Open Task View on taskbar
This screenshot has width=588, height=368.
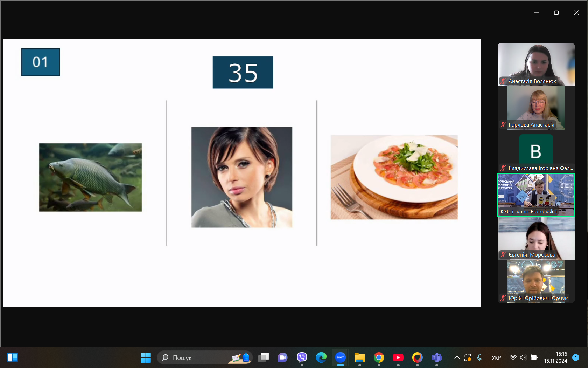click(263, 357)
